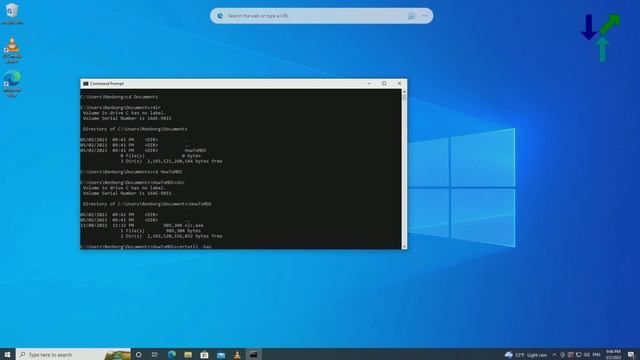The image size is (640, 360).
Task: Open Mail app from the taskbar
Action: (x=221, y=354)
